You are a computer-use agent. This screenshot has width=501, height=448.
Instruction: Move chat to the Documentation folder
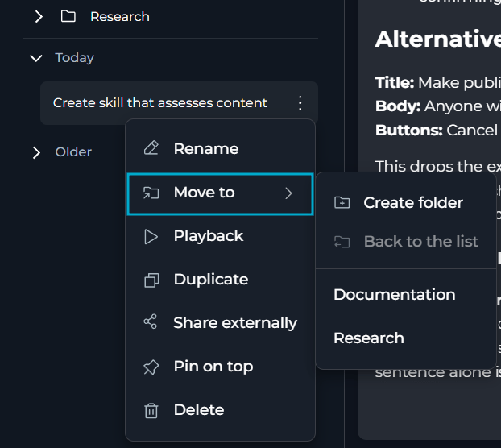(x=406, y=294)
